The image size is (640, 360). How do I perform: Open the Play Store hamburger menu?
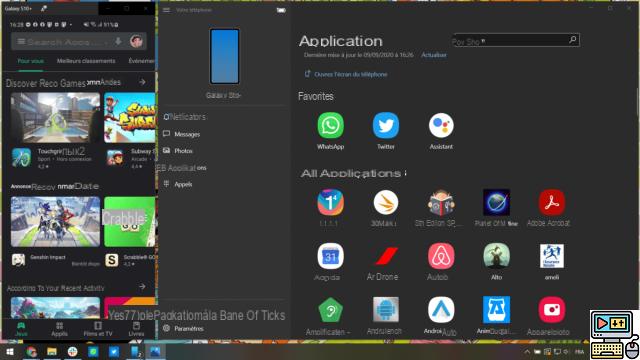click(21, 42)
